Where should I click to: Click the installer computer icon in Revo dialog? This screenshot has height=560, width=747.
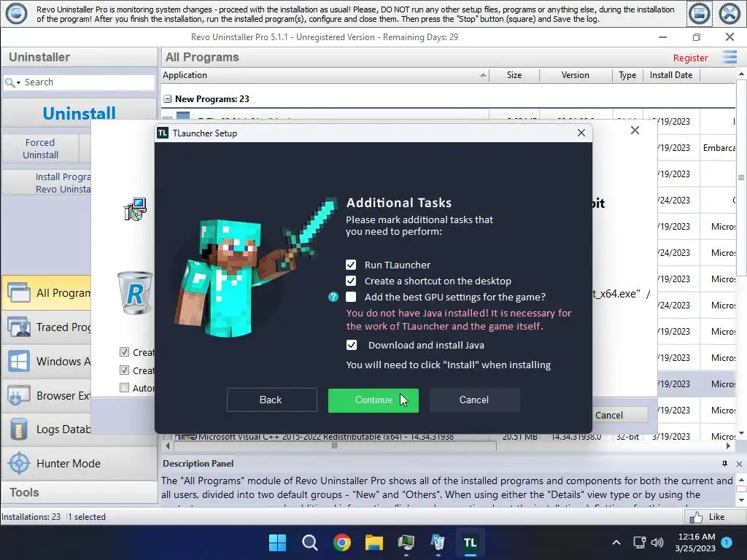[135, 209]
